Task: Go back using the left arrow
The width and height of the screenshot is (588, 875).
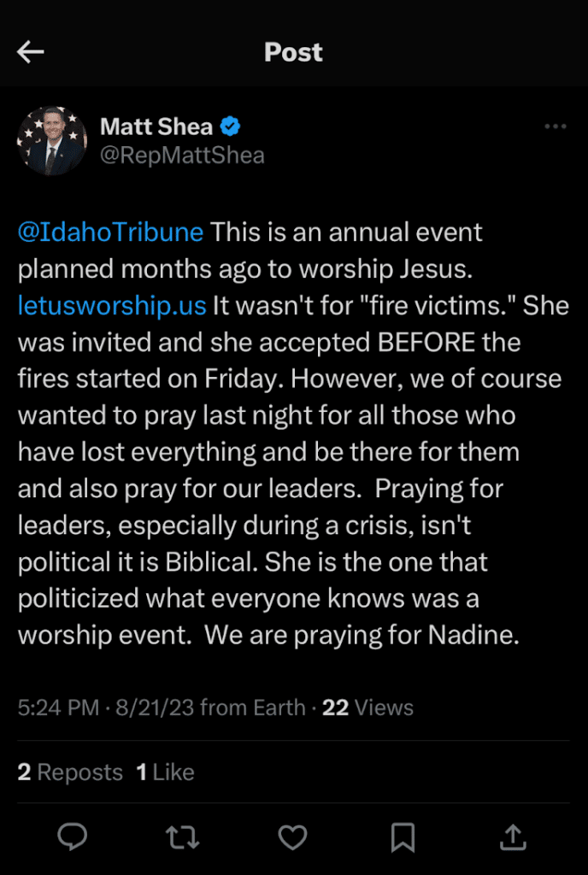Action: [31, 52]
